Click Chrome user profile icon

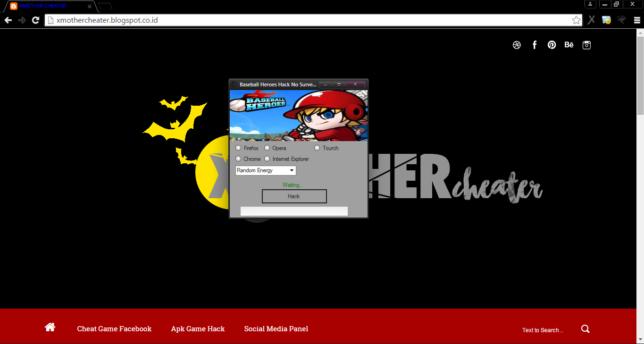click(x=590, y=4)
